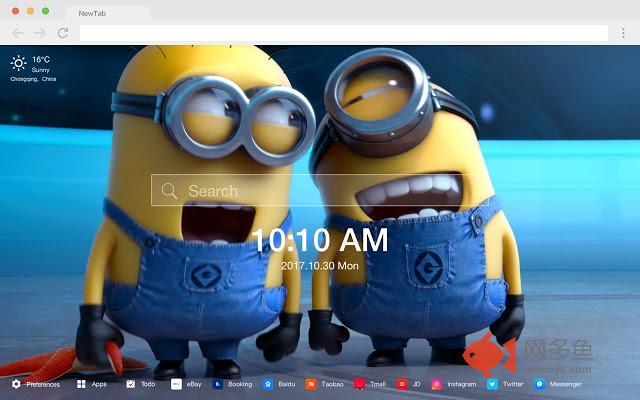Maximize the window with the green button
This screenshot has width=640, height=400.
point(46,11)
